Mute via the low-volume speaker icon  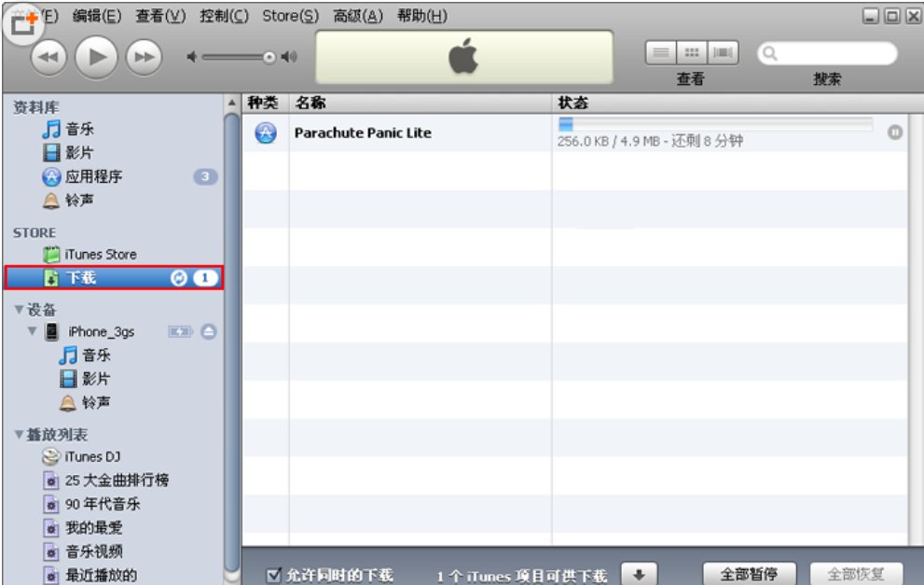tap(191, 57)
